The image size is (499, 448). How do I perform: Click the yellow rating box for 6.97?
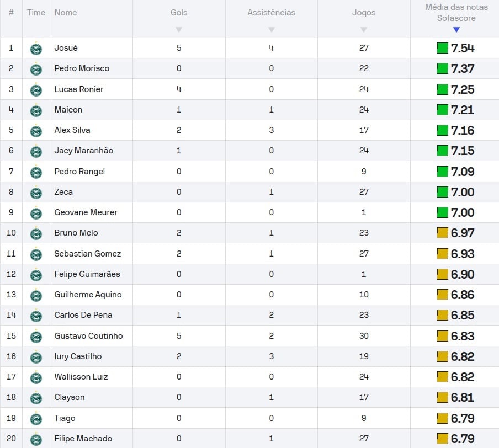tap(442, 233)
